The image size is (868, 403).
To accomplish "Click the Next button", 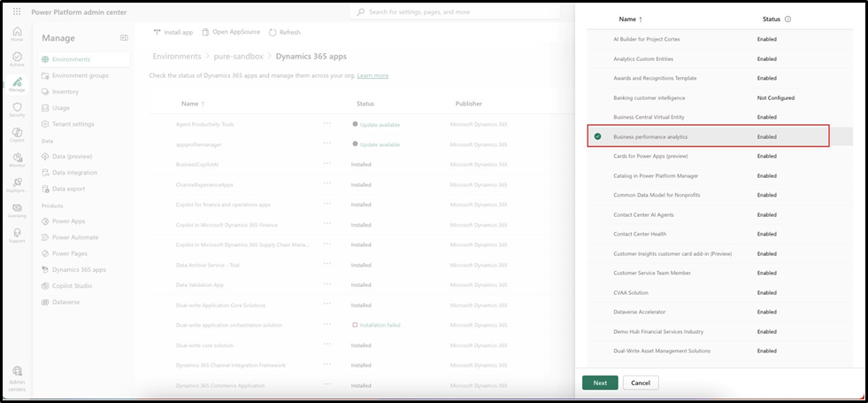I will pos(600,383).
